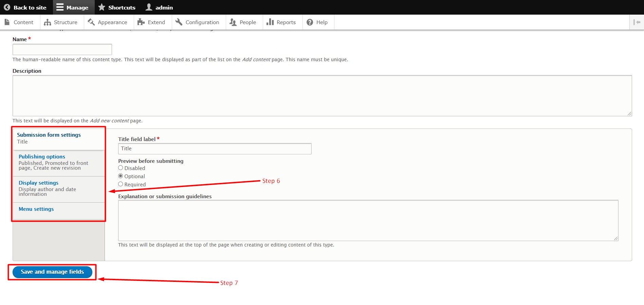The height and width of the screenshot is (305, 644).
Task: Grab guidelines textarea resize handle
Action: 616,238
